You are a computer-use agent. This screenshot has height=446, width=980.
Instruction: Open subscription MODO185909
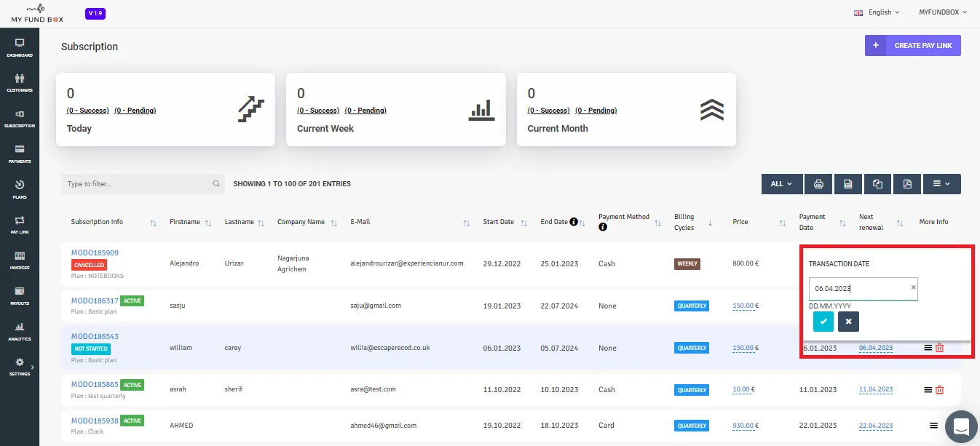95,253
